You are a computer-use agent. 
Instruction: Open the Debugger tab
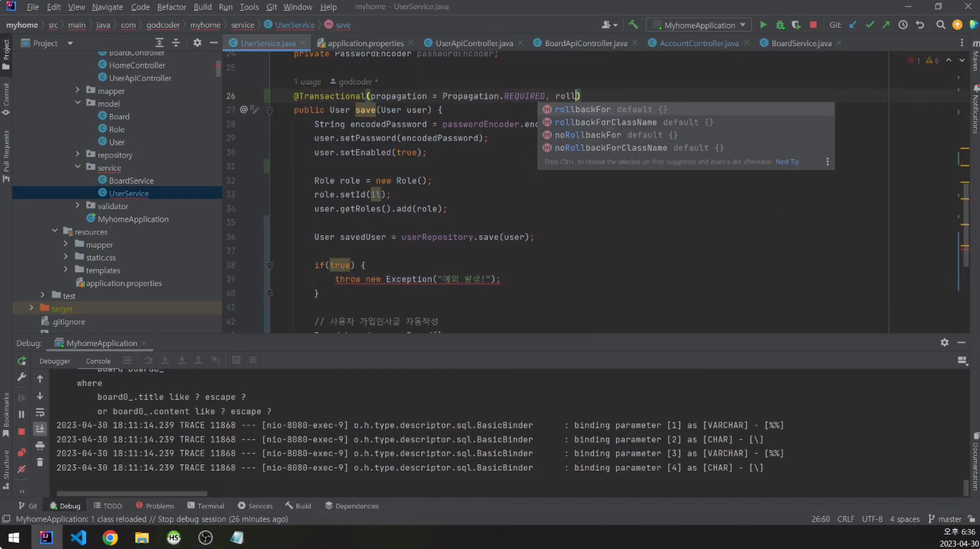point(55,361)
